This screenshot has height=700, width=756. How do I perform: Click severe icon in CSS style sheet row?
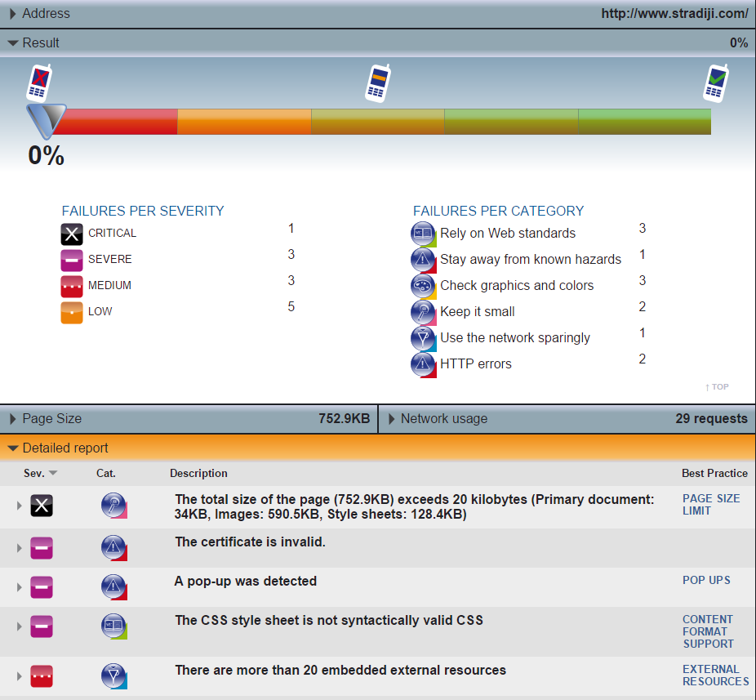point(42,626)
